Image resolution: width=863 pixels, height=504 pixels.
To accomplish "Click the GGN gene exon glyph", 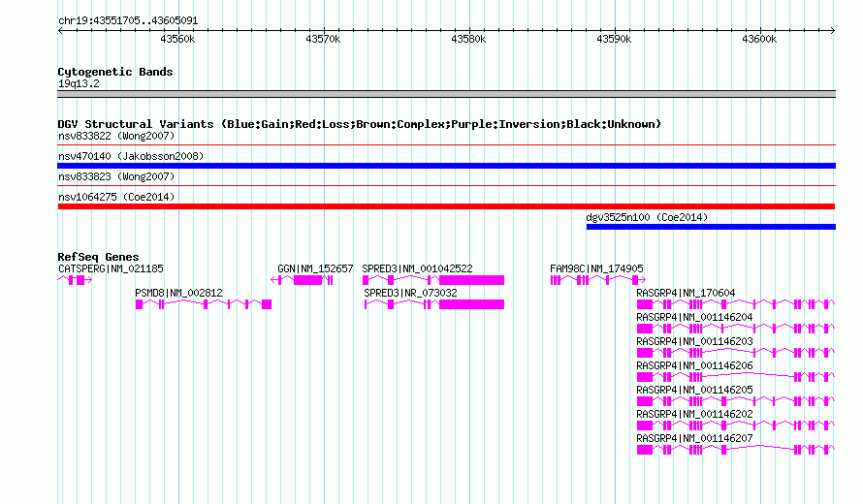I will tap(303, 280).
